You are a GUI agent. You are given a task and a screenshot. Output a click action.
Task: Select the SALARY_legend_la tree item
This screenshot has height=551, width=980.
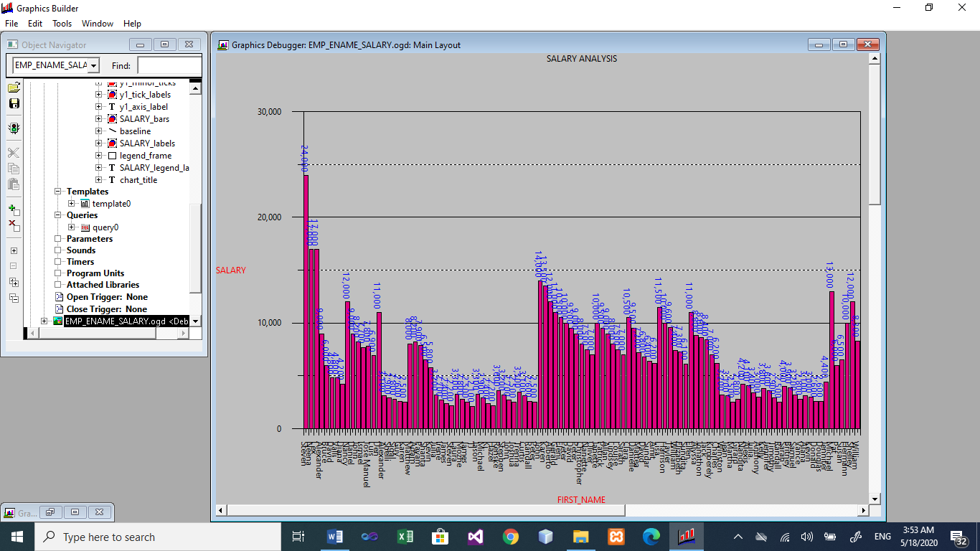pos(154,168)
